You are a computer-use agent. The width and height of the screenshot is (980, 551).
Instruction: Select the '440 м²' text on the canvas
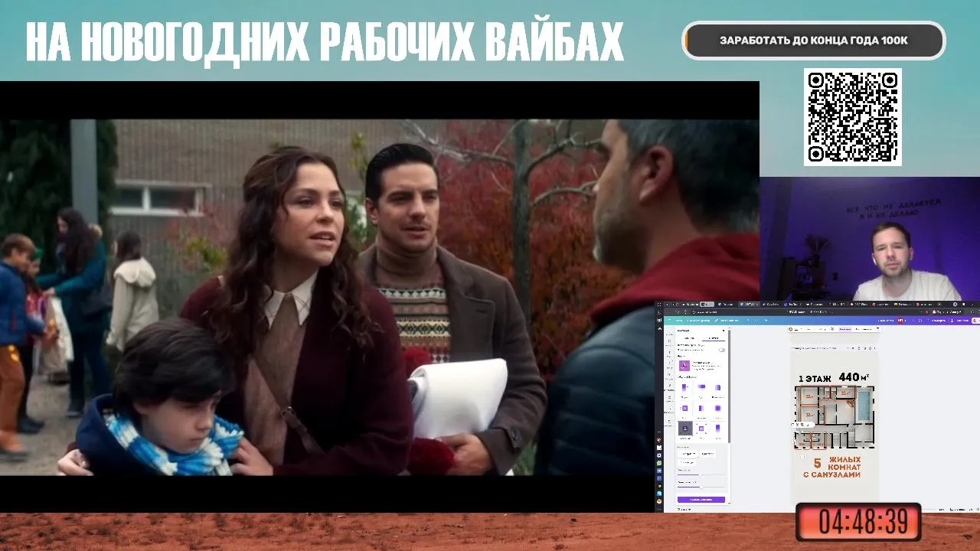point(854,377)
